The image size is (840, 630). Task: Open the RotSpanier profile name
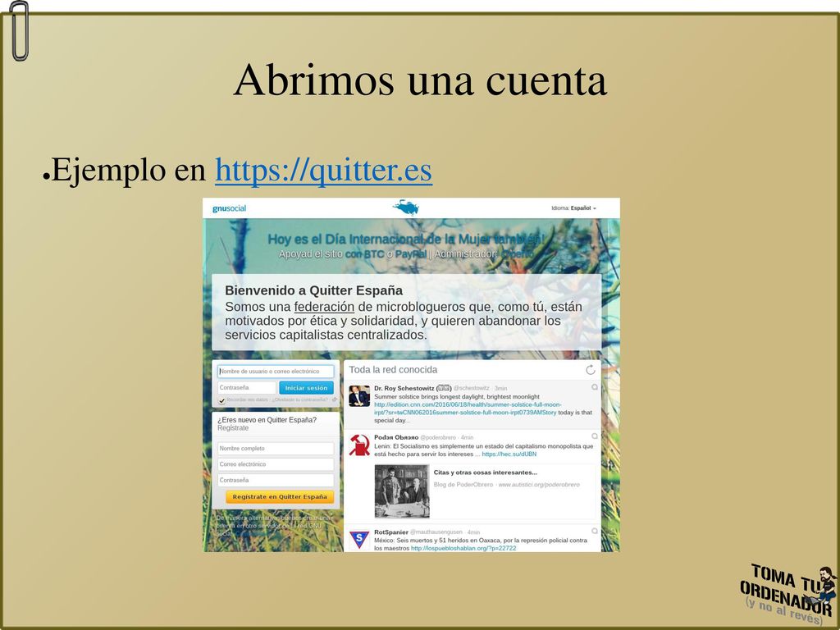[391, 532]
